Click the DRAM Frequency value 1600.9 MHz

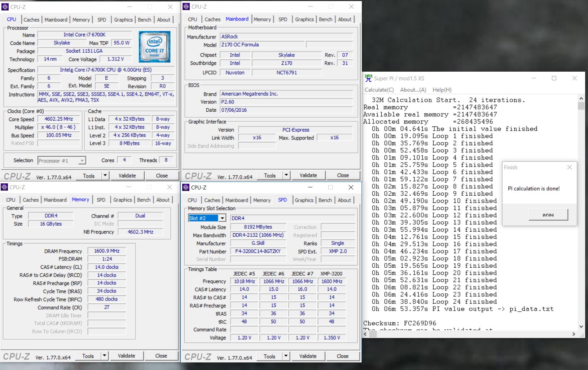tap(107, 251)
